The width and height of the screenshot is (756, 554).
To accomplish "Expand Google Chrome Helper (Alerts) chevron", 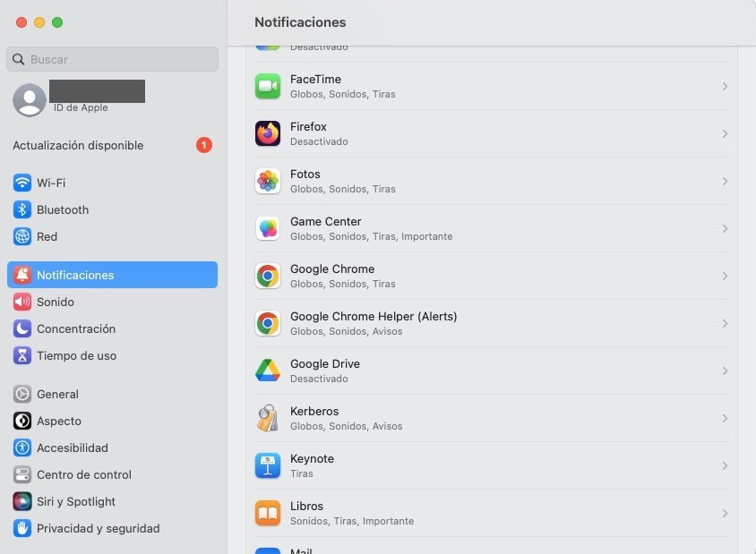I will coord(725,323).
